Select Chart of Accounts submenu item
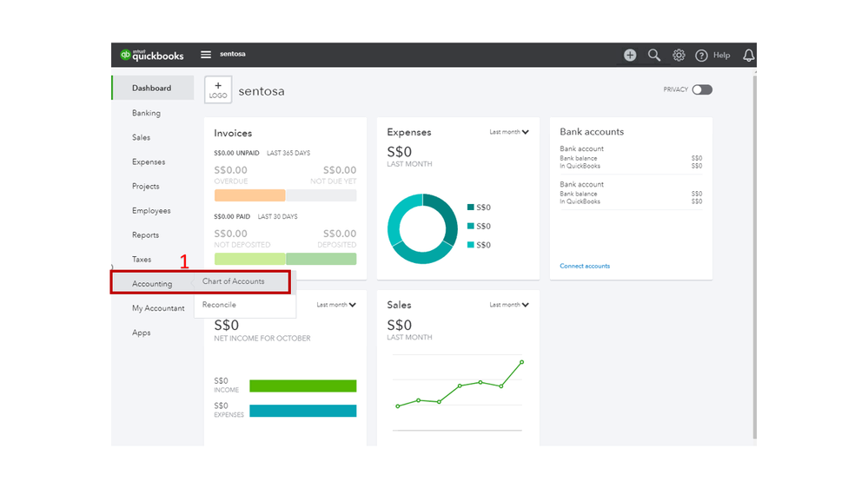The height and width of the screenshot is (488, 868). coord(233,281)
